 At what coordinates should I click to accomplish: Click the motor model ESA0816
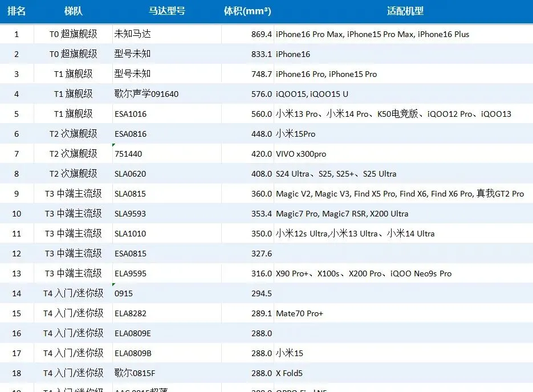point(131,134)
